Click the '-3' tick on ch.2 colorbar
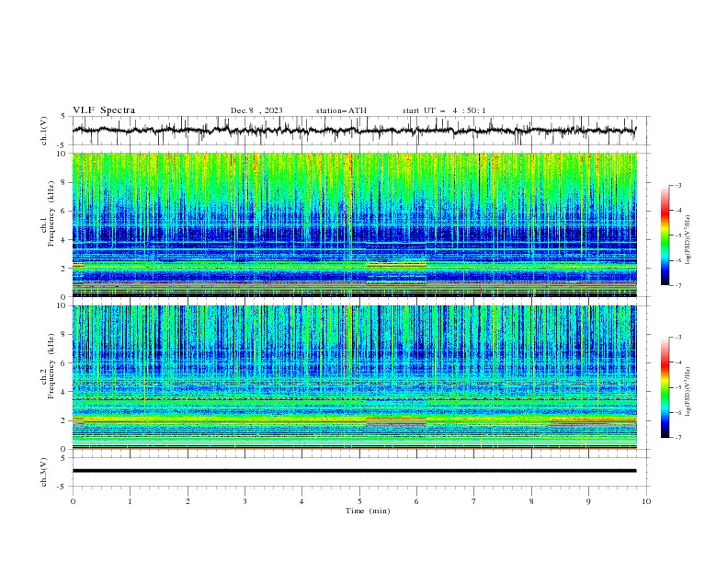 (x=677, y=338)
